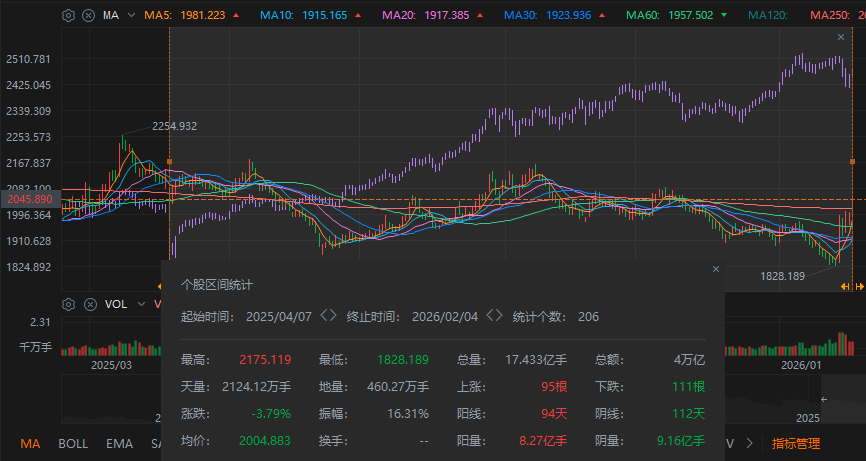The height and width of the screenshot is (461, 866).
Task: Switch to the BOLL indicator tab
Action: click(x=73, y=443)
